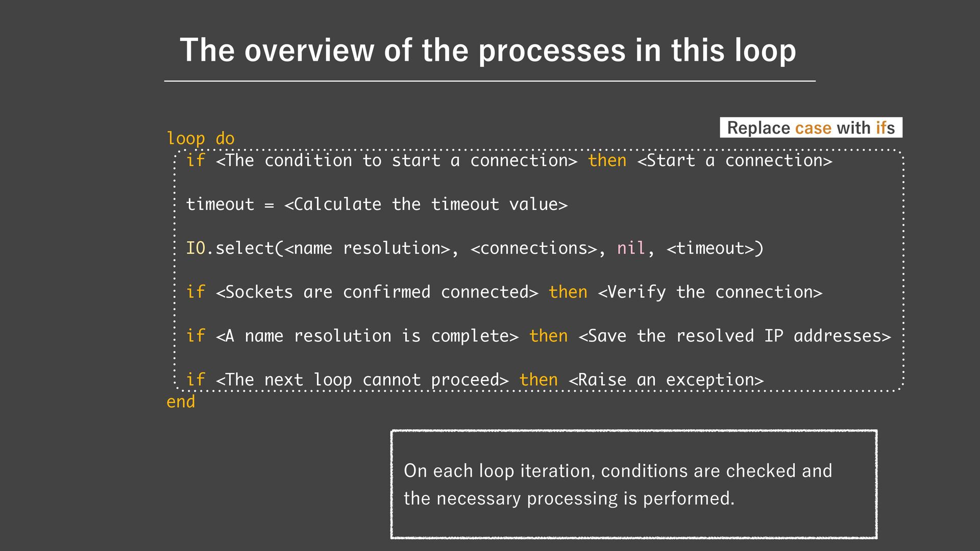Click '<Calculate the timeout value>' placeholder
This screenshot has width=980, height=551.
point(426,205)
